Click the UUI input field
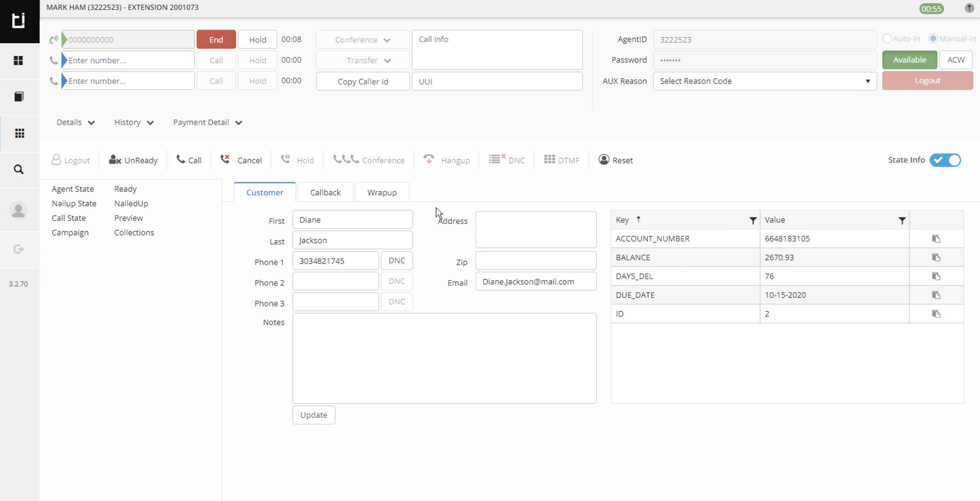Screen dimensions: 980x501 (497, 82)
